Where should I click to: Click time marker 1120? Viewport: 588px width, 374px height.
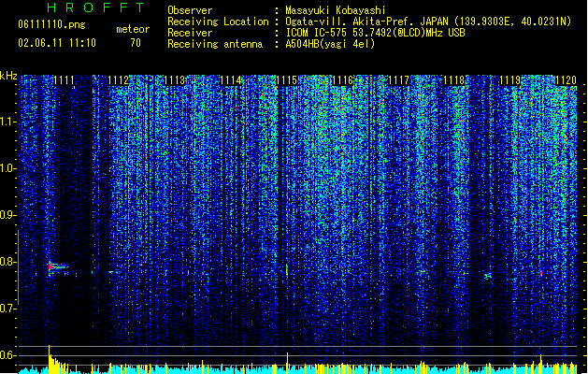(x=566, y=80)
